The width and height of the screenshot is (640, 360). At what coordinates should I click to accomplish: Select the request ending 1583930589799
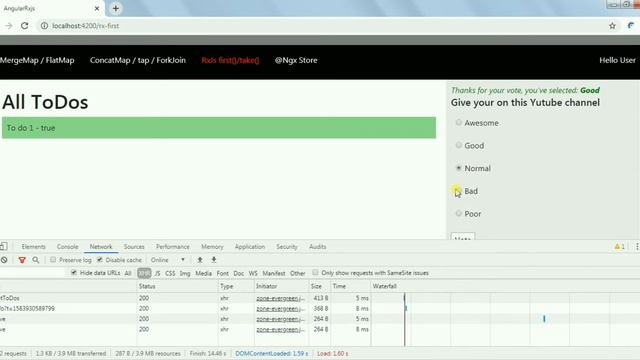(320, 309)
